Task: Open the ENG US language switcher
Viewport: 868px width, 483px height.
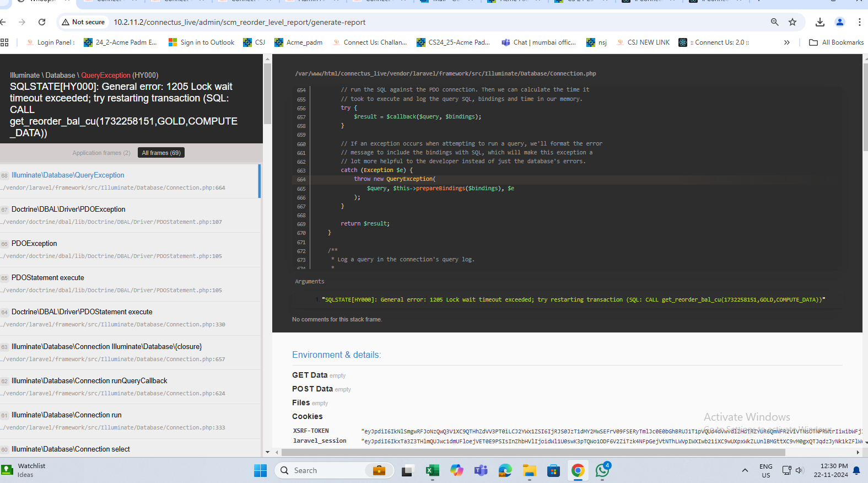Action: 766,470
